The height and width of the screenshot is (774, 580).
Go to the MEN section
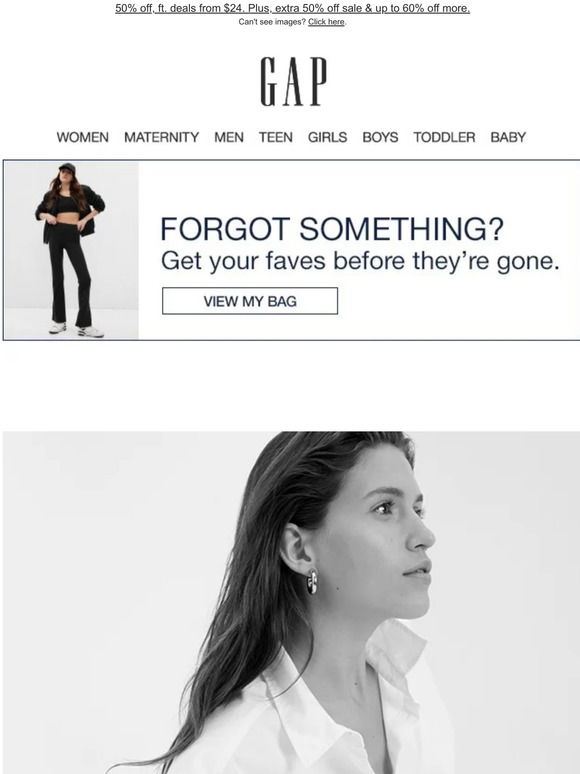[229, 137]
